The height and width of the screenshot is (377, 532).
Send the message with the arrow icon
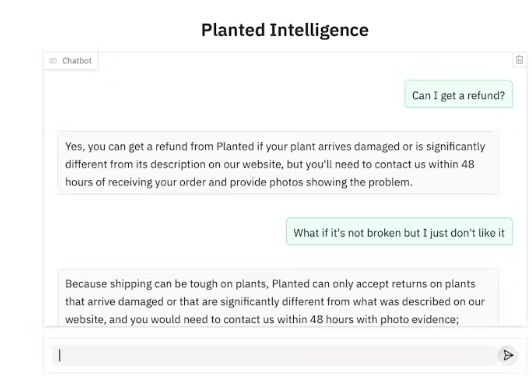pos(508,355)
